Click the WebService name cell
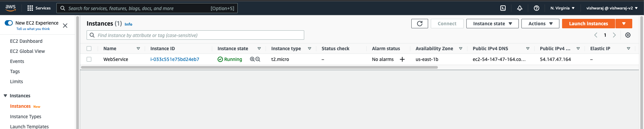 pos(116,59)
